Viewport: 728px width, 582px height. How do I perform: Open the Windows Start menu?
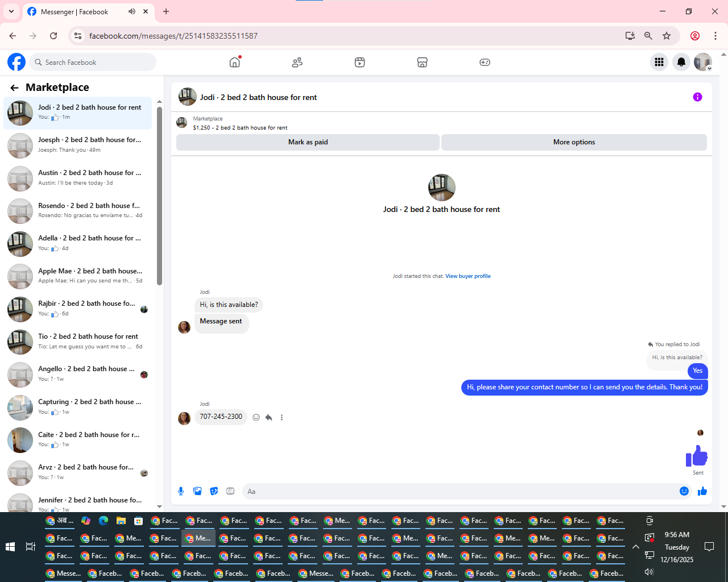point(10,547)
